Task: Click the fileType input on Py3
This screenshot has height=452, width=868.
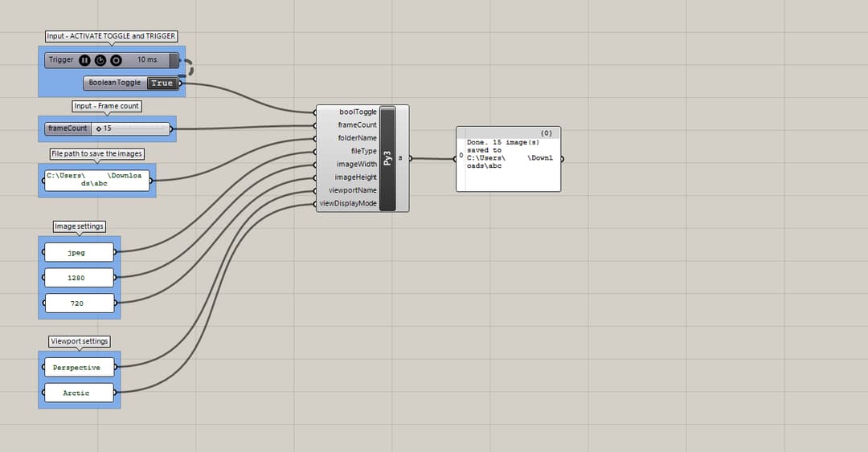Action: tap(364, 151)
